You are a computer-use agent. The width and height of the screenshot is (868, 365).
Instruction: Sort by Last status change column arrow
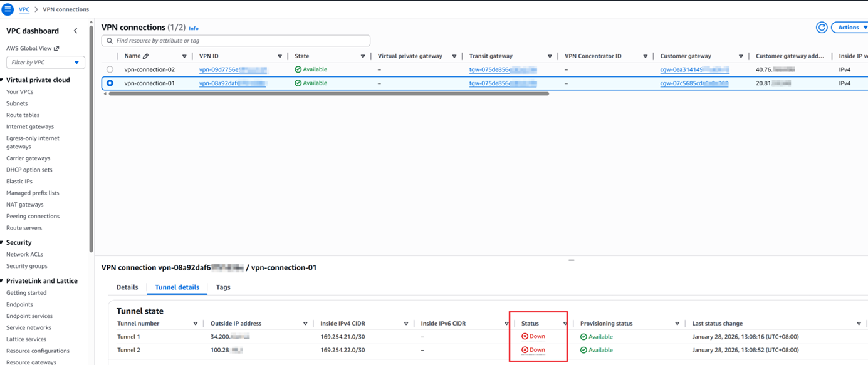click(x=859, y=324)
